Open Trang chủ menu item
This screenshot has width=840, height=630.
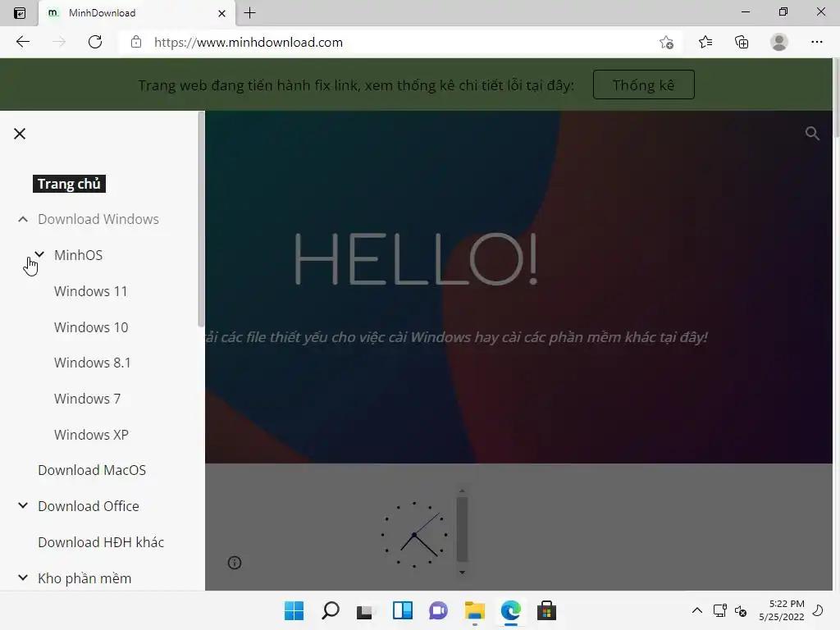pyautogui.click(x=69, y=184)
